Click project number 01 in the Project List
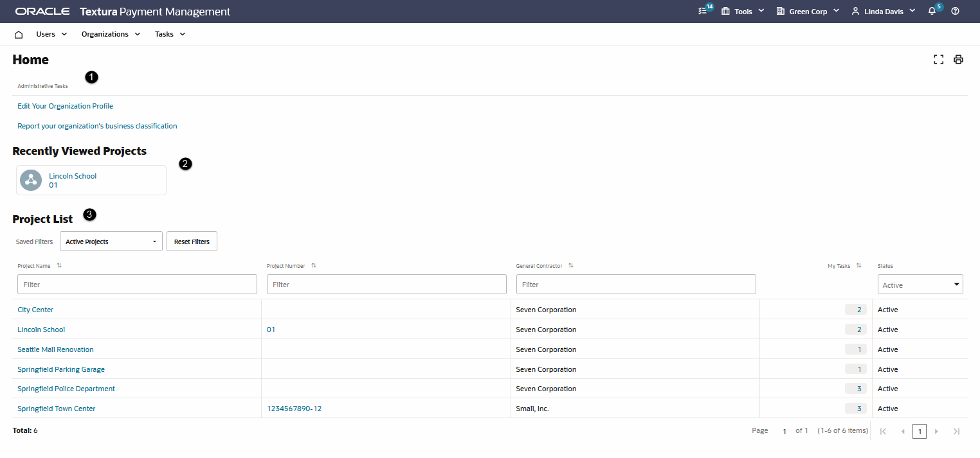This screenshot has height=458, width=980. pyautogui.click(x=271, y=330)
